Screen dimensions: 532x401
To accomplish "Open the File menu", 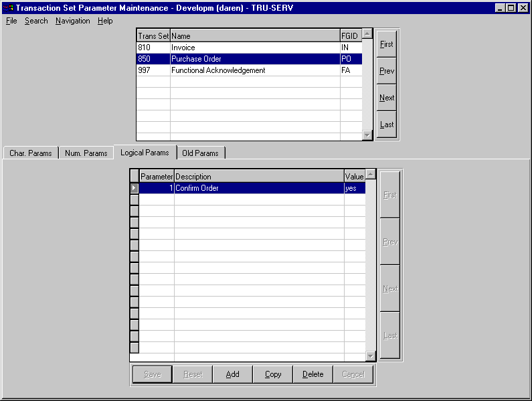I will (x=11, y=21).
